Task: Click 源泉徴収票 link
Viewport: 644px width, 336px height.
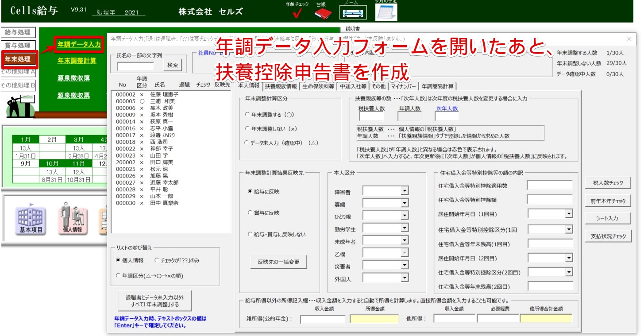Action: click(x=73, y=95)
